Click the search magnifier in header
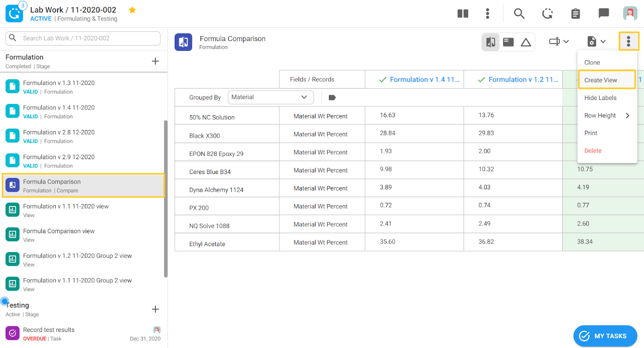644x348 pixels. click(519, 14)
